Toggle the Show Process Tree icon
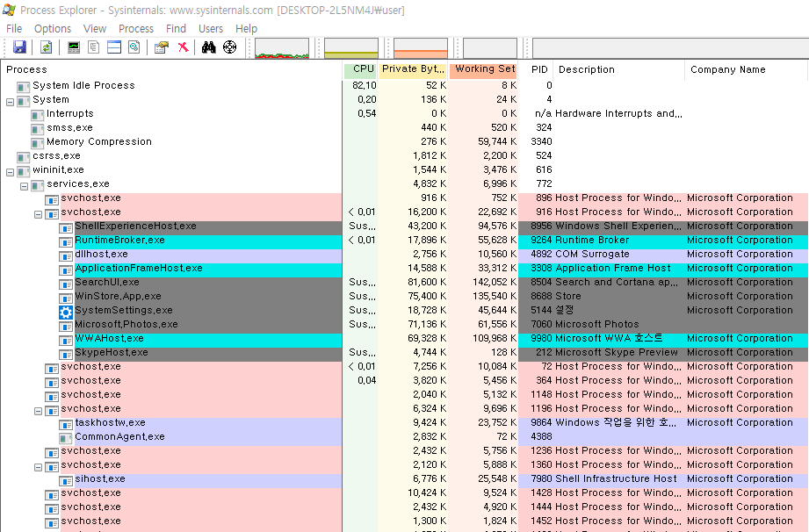Viewport: 809px width, 532px height. click(93, 47)
